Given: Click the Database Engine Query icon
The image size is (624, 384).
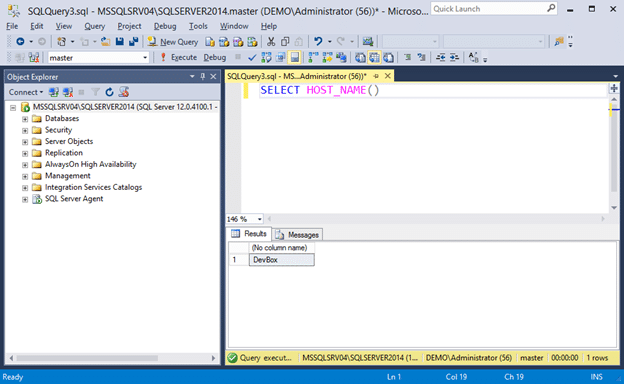Looking at the screenshot, I should [x=210, y=42].
